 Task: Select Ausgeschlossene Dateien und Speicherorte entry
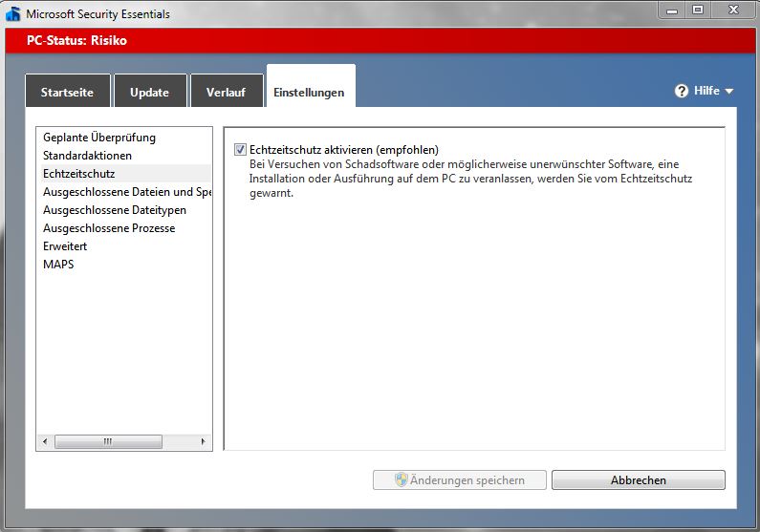pos(125,192)
